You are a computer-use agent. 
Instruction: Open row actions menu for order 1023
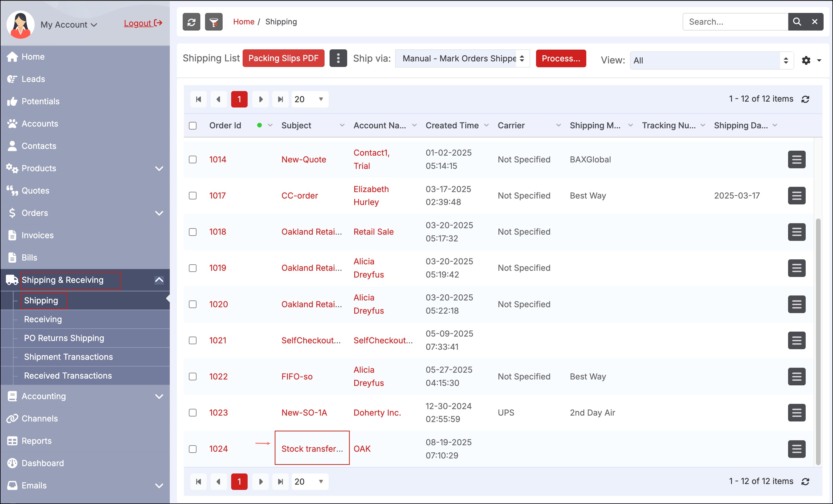pyautogui.click(x=797, y=413)
